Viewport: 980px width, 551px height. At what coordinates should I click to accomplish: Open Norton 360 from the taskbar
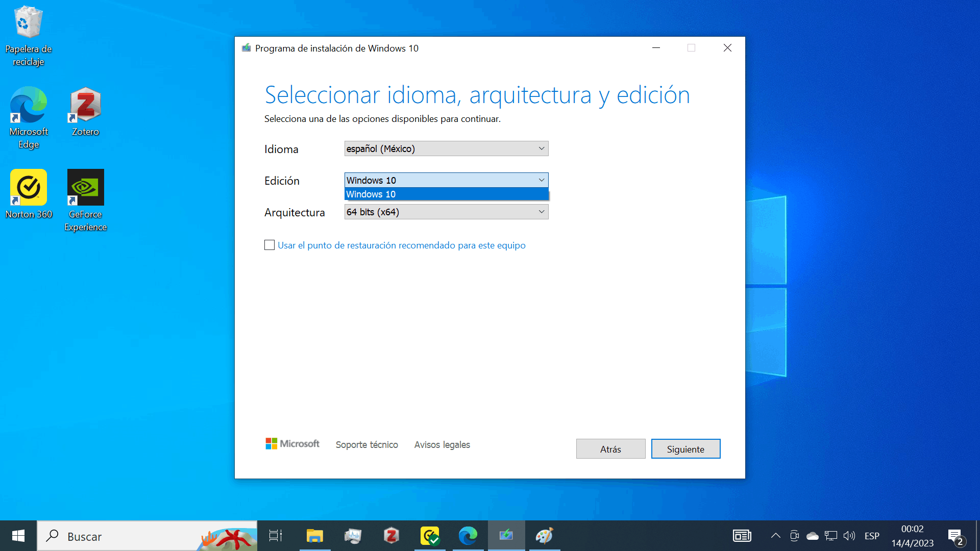click(430, 536)
